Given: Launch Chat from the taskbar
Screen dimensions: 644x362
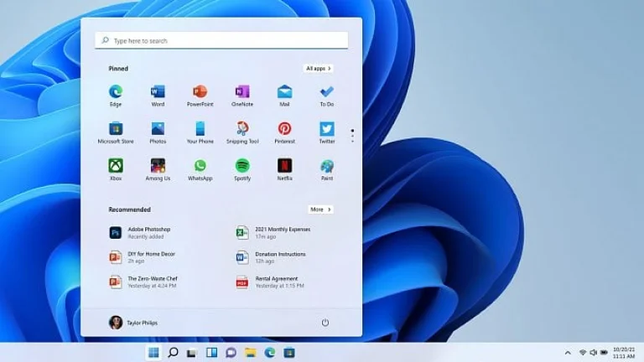Looking at the screenshot, I should coord(231,353).
